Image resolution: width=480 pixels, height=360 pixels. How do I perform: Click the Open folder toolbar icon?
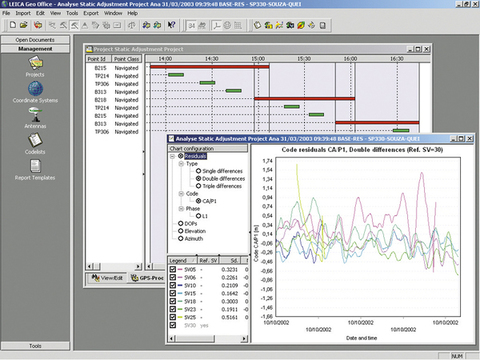point(23,25)
